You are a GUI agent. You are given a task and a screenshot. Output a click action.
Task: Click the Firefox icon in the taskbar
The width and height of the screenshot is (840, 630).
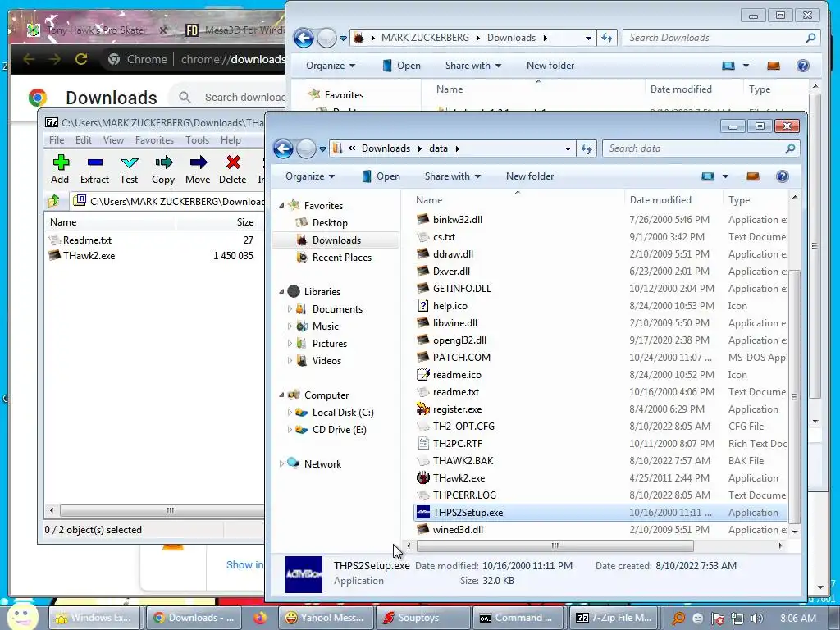point(260,618)
